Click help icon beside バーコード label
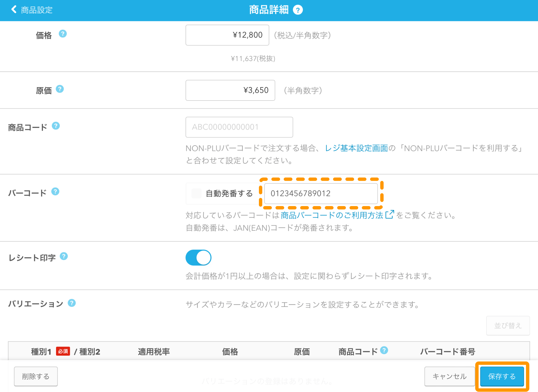Image resolution: width=538 pixels, height=392 pixels. pos(55,192)
